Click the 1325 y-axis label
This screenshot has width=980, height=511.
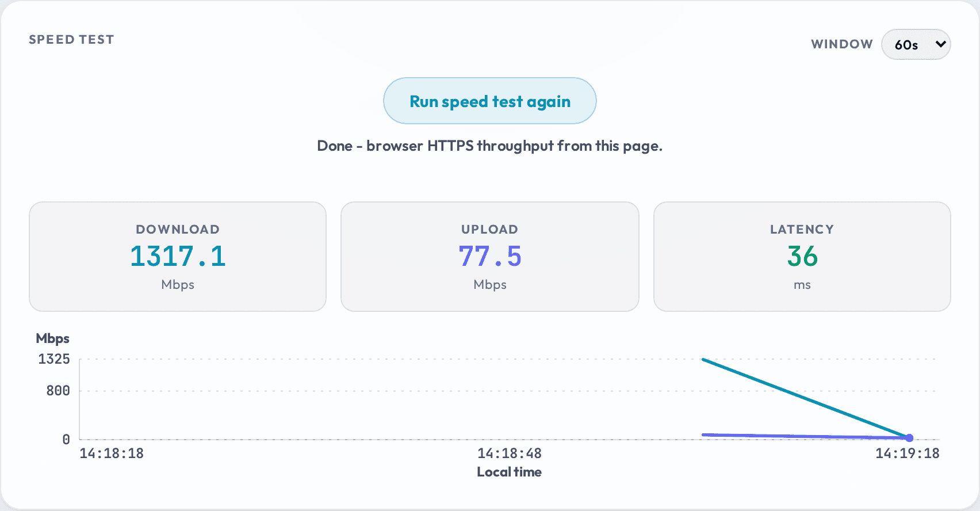54,359
